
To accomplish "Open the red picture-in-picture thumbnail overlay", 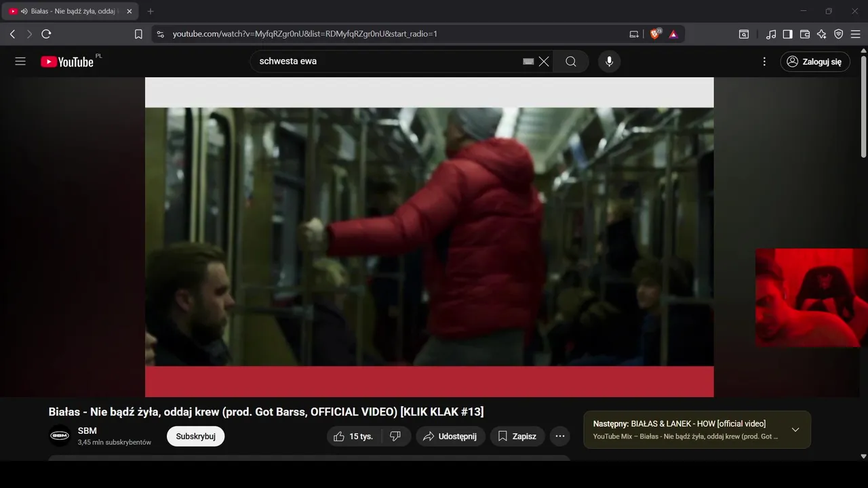I will [812, 298].
